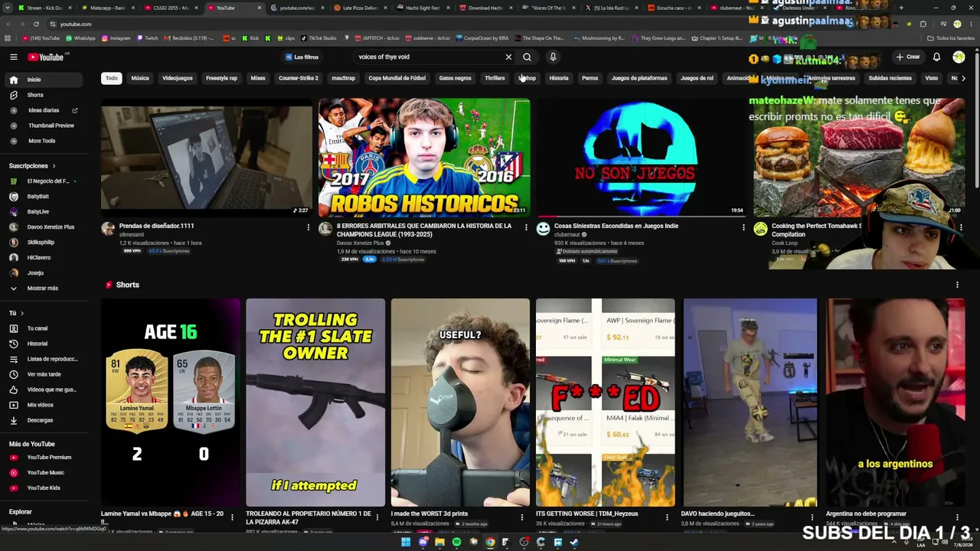Open Videos que me gustan
This screenshot has height=551, width=980.
click(x=44, y=390)
